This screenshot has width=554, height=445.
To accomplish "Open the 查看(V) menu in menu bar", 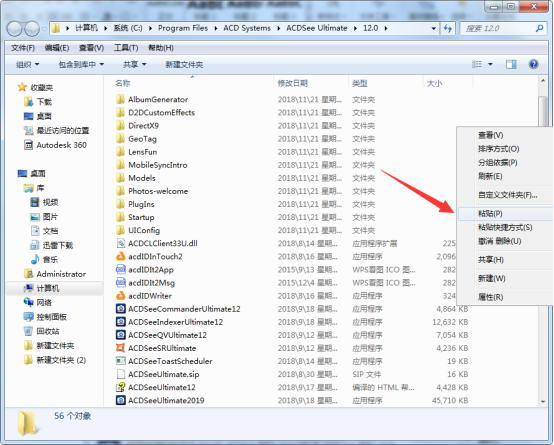I will (x=92, y=48).
